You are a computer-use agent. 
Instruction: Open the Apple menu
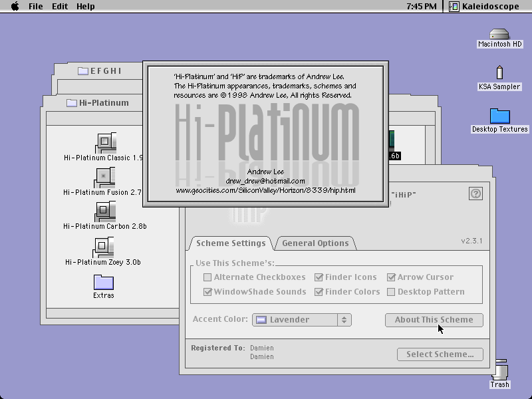[x=15, y=6]
